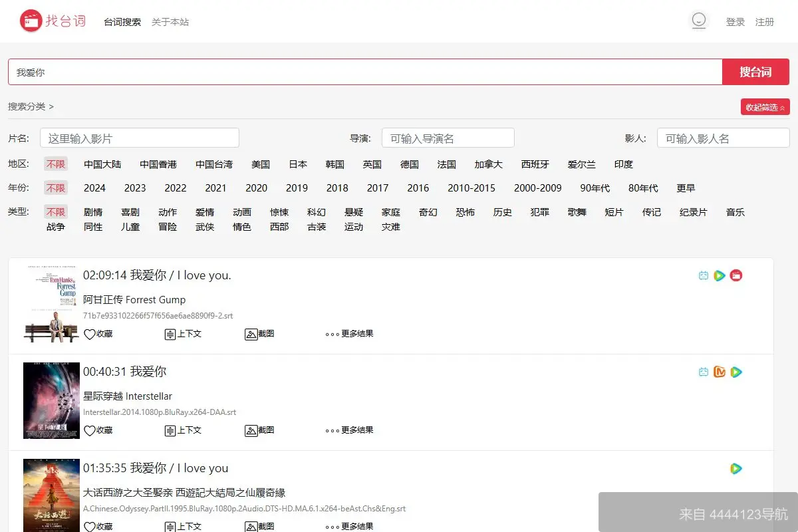The height and width of the screenshot is (532, 798).
Task: Filter genre by 灾难
Action: [x=391, y=227]
